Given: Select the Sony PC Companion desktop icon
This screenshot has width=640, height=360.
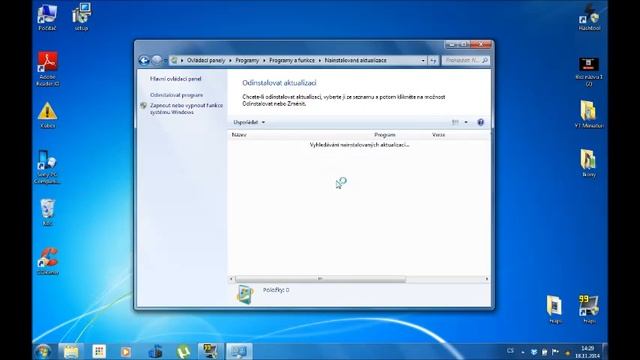Looking at the screenshot, I should pyautogui.click(x=47, y=167).
